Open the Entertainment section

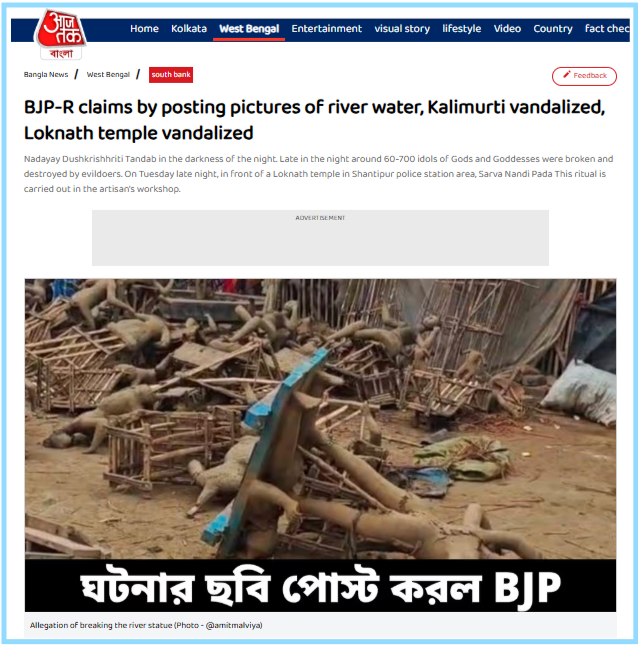click(327, 29)
